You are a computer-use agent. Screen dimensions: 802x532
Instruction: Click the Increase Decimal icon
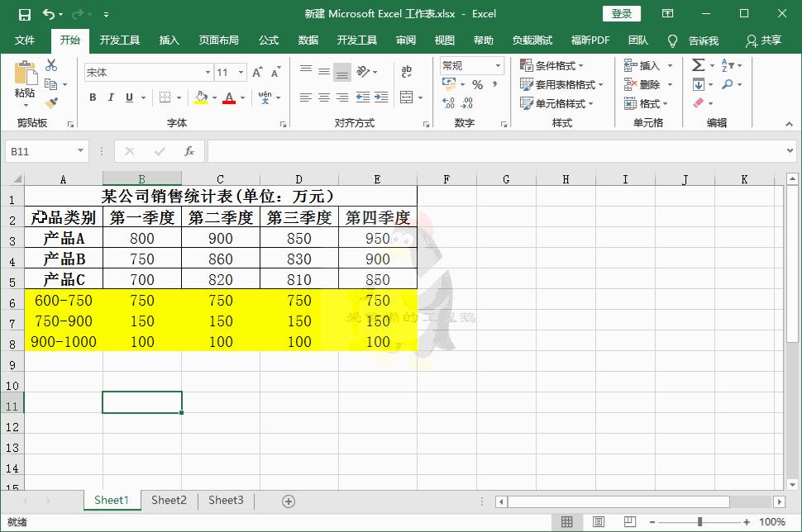click(447, 103)
